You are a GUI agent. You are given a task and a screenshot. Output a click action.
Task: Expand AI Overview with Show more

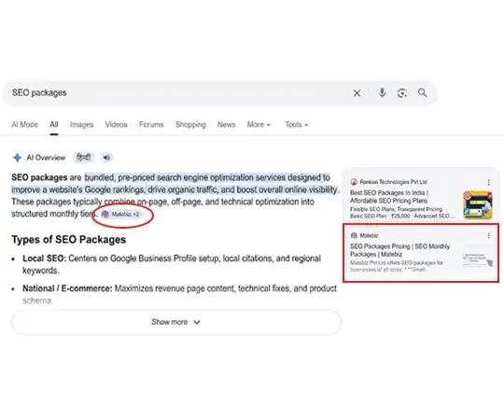coord(176,322)
